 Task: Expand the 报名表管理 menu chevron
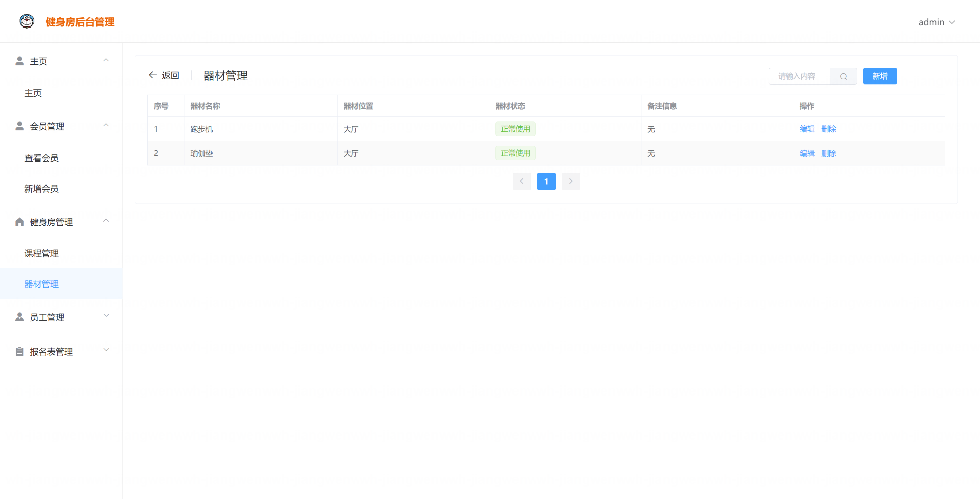(106, 350)
